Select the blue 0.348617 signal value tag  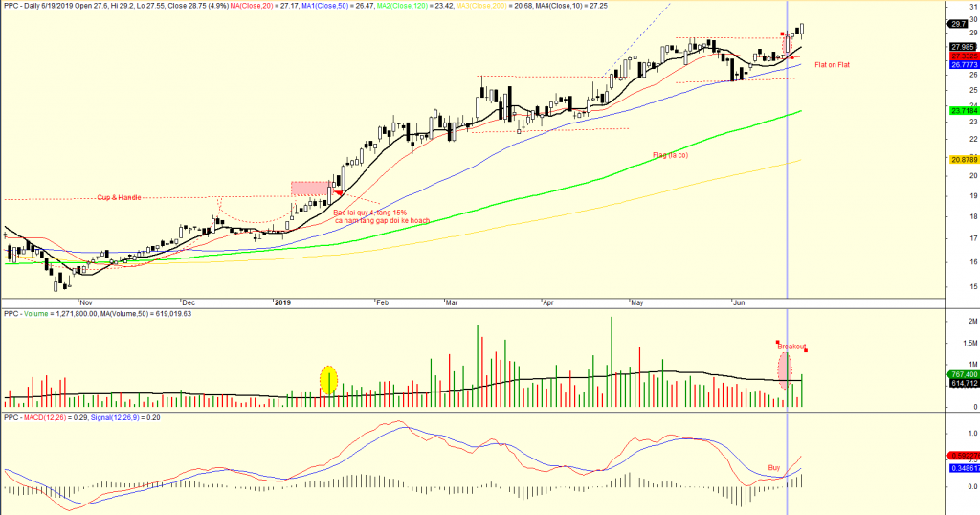pos(962,468)
